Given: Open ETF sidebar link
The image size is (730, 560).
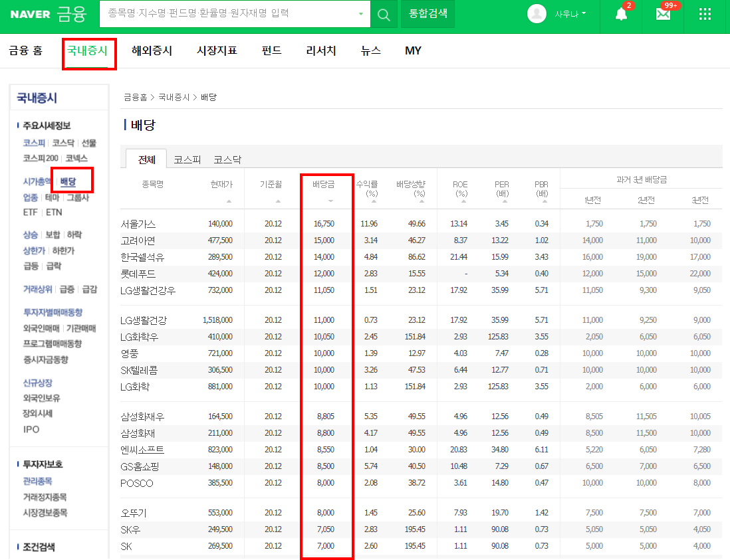Looking at the screenshot, I should (31, 212).
